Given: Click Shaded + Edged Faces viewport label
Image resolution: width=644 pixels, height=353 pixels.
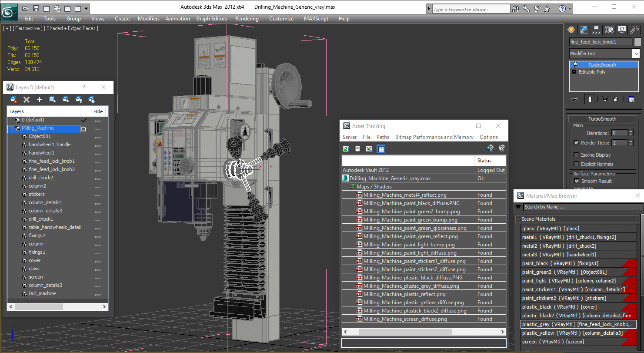Looking at the screenshot, I should pyautogui.click(x=72, y=28).
